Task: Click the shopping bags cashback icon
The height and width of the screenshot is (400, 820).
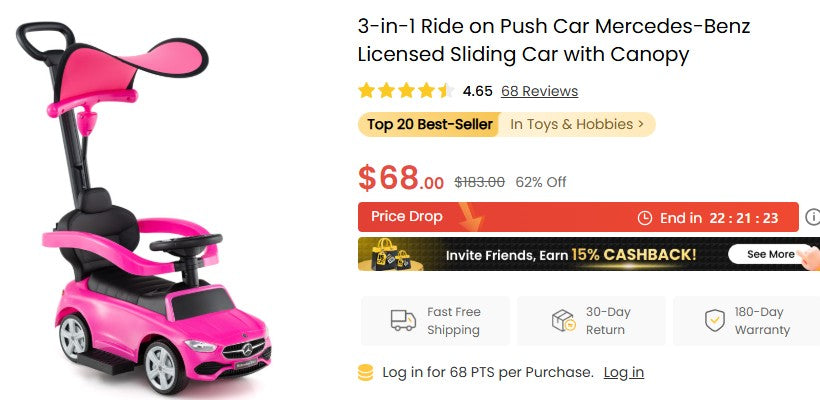Action: [389, 254]
